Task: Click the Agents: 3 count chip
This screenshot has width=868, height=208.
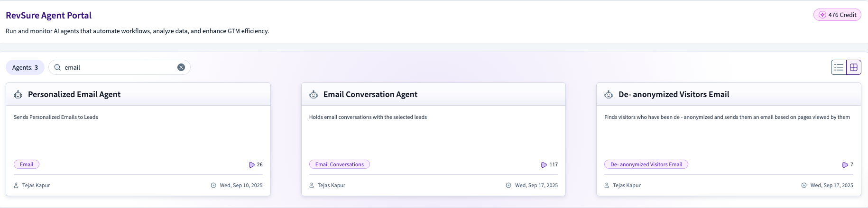Action: click(25, 67)
